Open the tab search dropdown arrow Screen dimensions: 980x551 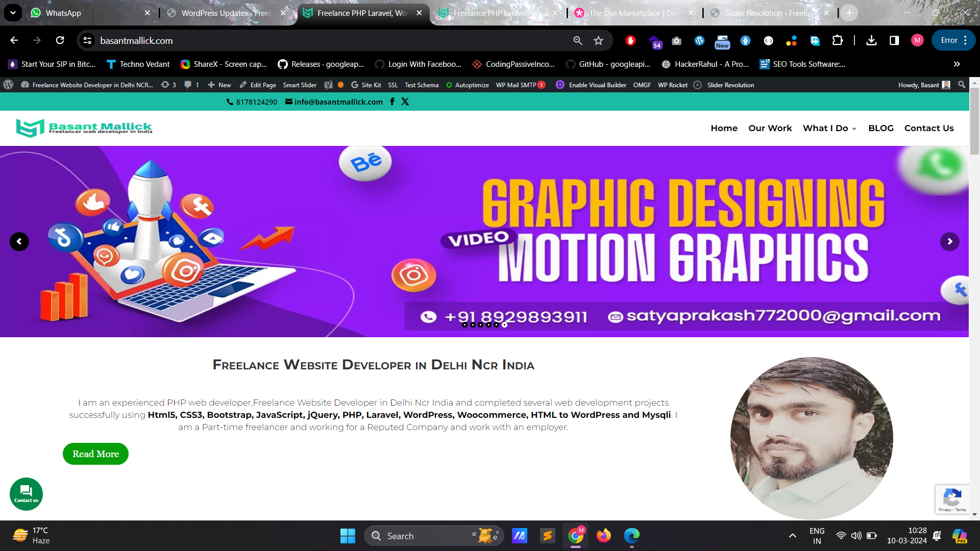13,13
